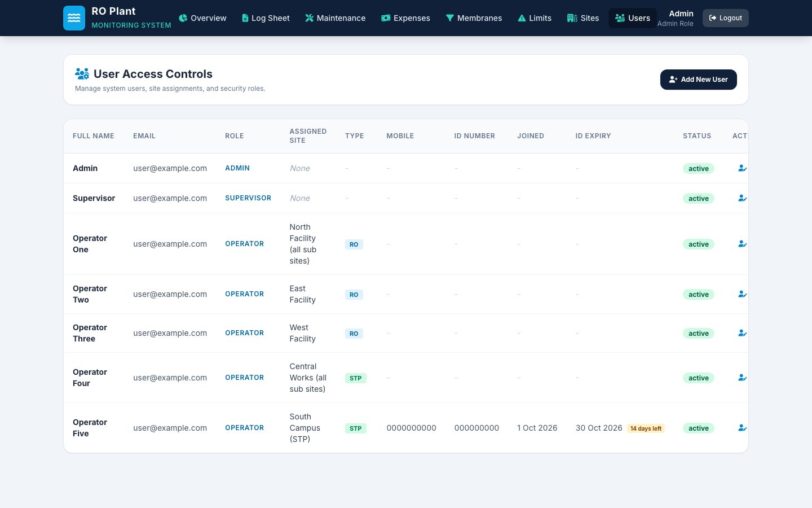Screen dimensions: 812x508
Task: Click the Expenses money icon
Action: (x=386, y=18)
